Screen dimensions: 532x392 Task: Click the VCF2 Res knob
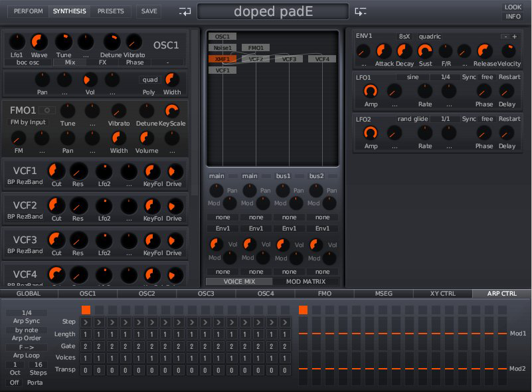78,206
